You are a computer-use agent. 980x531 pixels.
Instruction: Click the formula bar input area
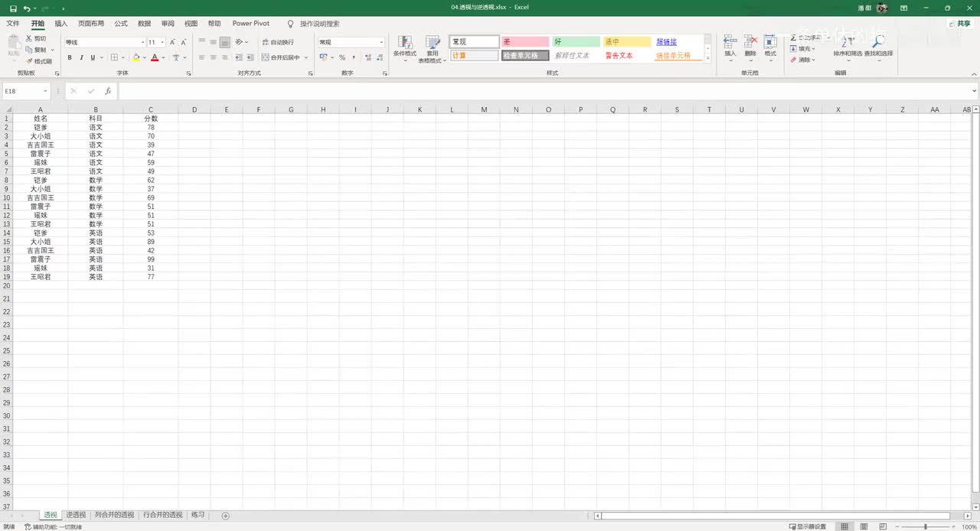(x=544, y=91)
